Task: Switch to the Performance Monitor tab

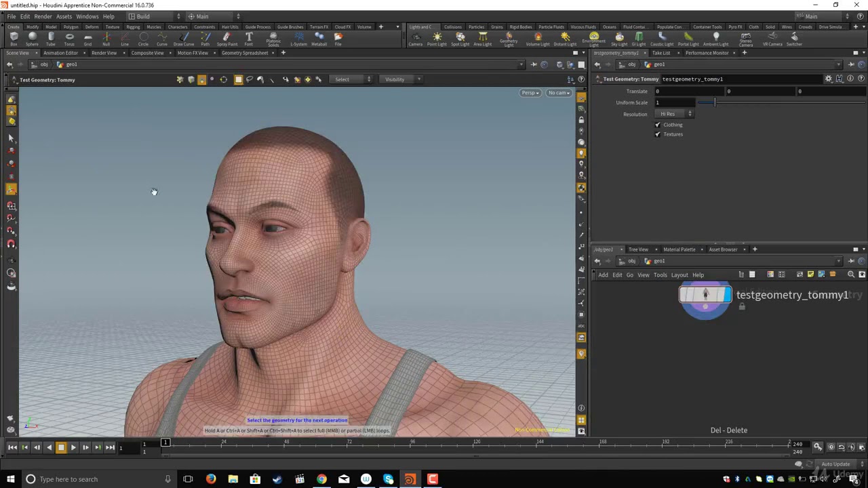Action: pos(707,53)
